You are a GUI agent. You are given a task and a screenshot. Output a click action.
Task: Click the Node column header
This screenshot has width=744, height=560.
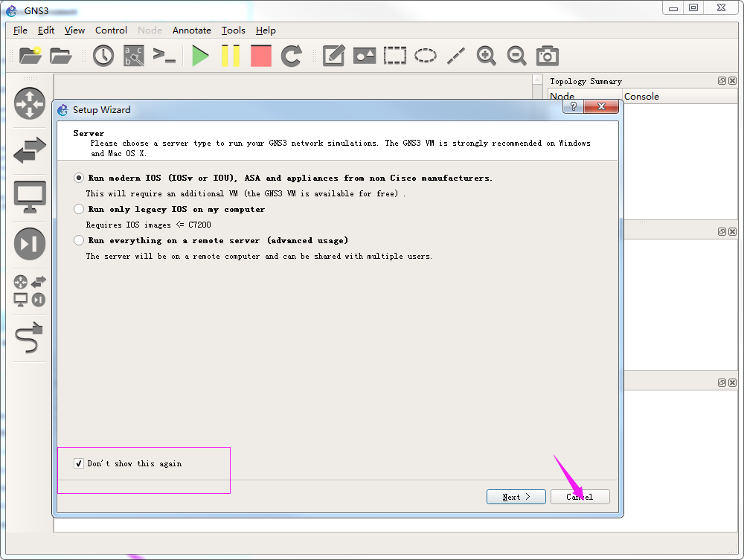point(585,96)
